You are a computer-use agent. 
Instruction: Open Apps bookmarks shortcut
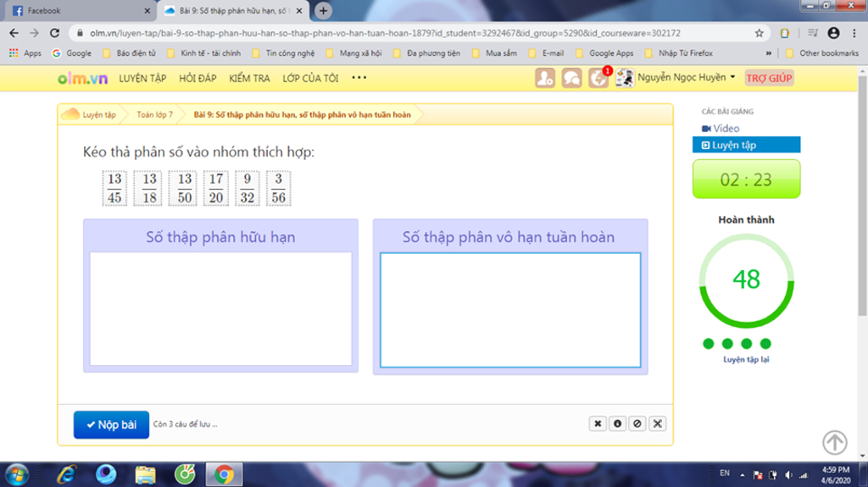tap(25, 53)
